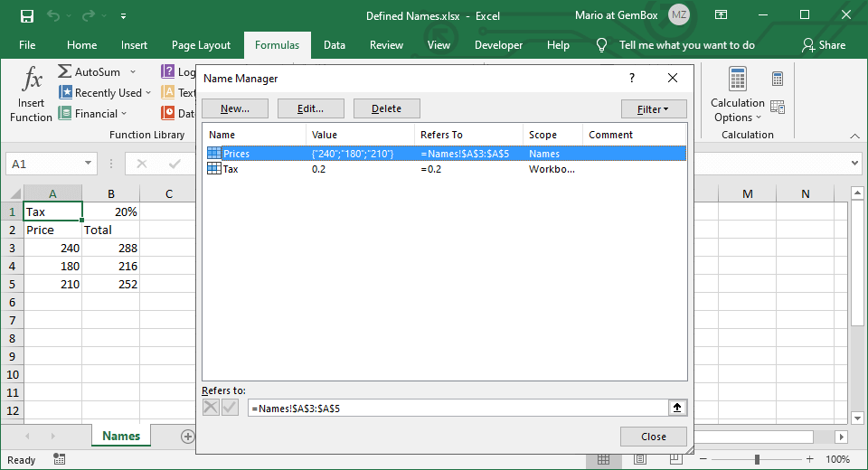This screenshot has width=868, height=470.
Task: Select the Names worksheet tab
Action: tap(121, 436)
